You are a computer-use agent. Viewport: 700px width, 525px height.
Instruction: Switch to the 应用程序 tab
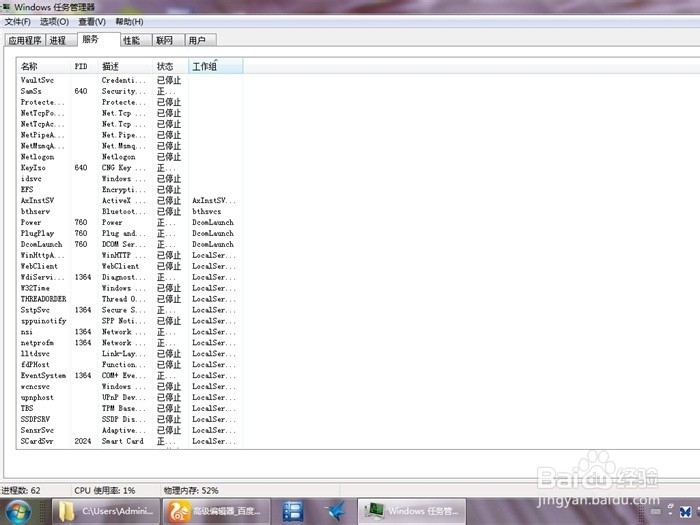tap(25, 40)
